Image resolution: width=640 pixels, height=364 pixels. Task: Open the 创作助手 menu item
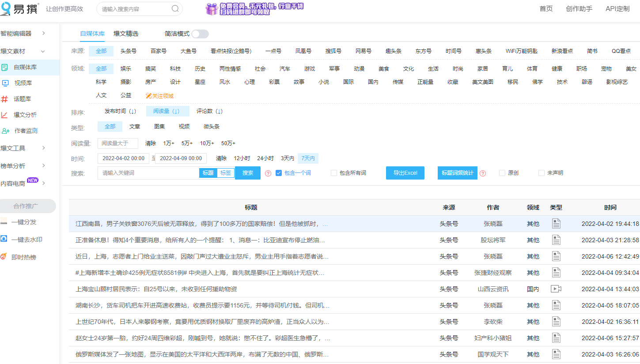coord(579,8)
